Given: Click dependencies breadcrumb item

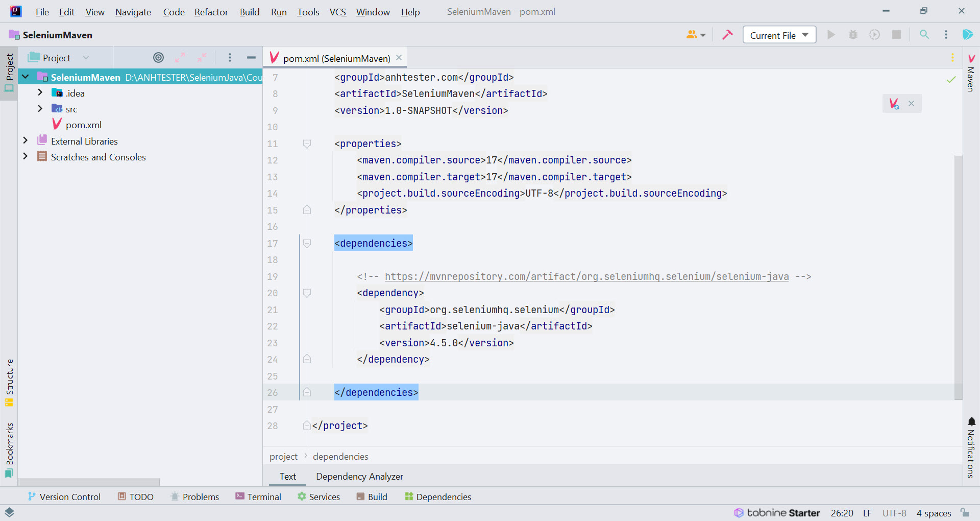Looking at the screenshot, I should (x=340, y=456).
